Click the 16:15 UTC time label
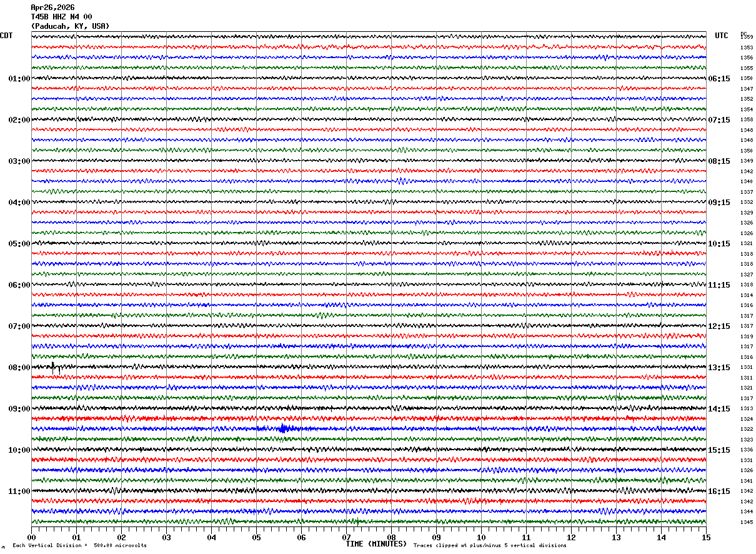This screenshot has width=756, height=554. (x=719, y=491)
